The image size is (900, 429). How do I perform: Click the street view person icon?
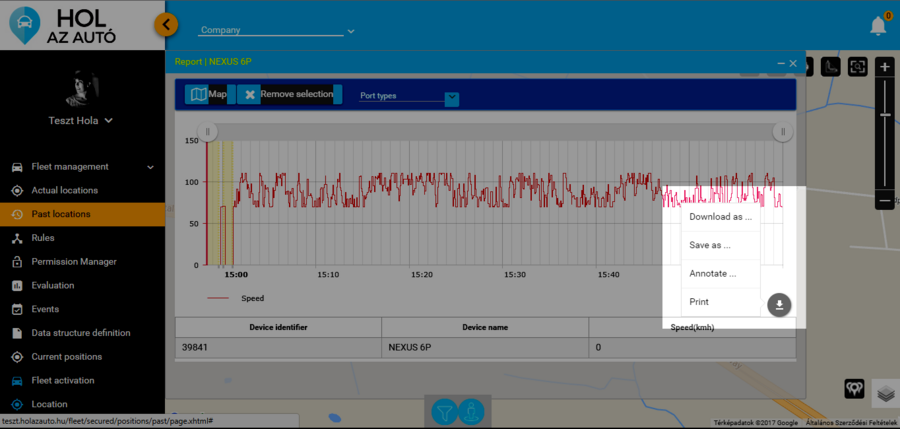click(x=471, y=410)
